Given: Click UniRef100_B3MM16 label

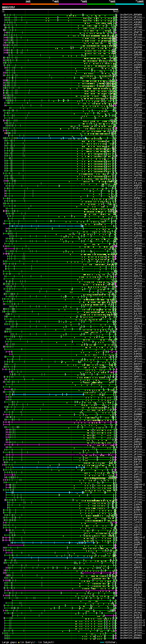Looking at the screenshot, I should click(x=131, y=284).
